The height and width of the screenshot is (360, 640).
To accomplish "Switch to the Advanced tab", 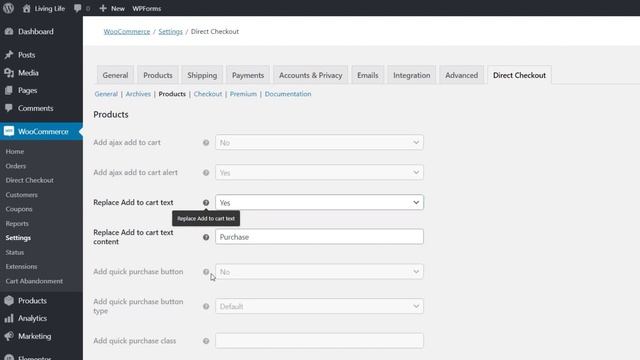I will pos(462,75).
